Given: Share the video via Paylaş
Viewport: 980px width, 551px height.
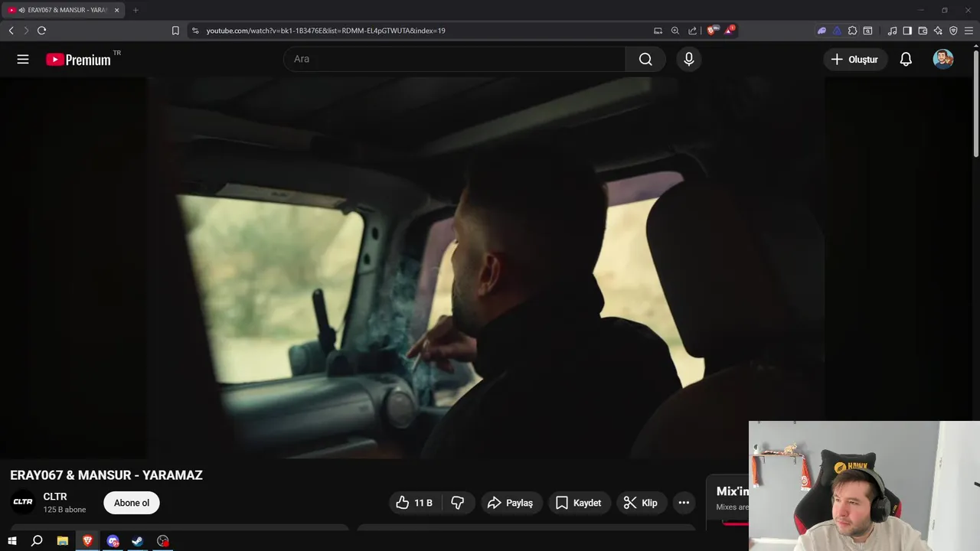Looking at the screenshot, I should point(511,503).
